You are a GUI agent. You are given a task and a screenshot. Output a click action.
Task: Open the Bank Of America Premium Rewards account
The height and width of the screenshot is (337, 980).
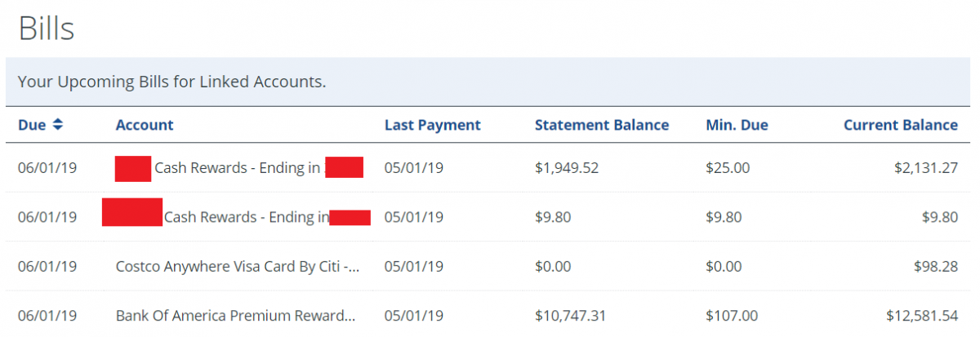pos(235,315)
